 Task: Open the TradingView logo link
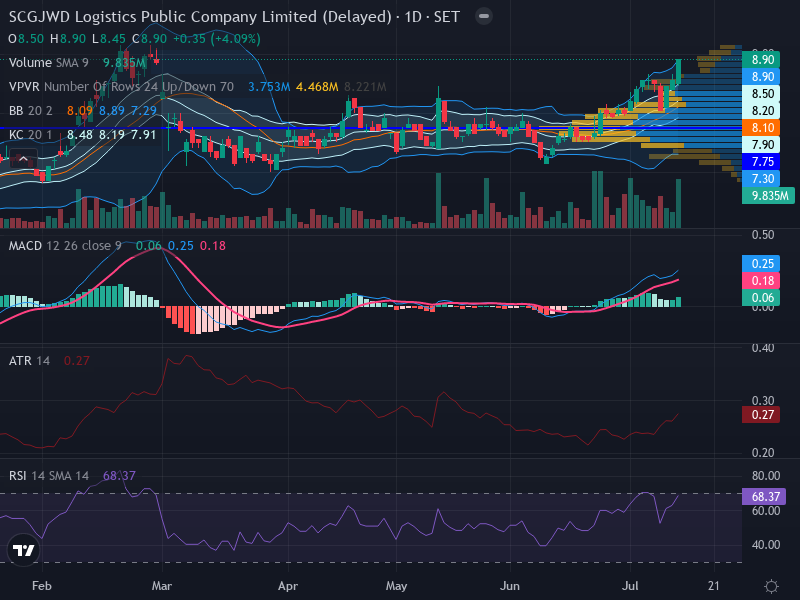23,550
